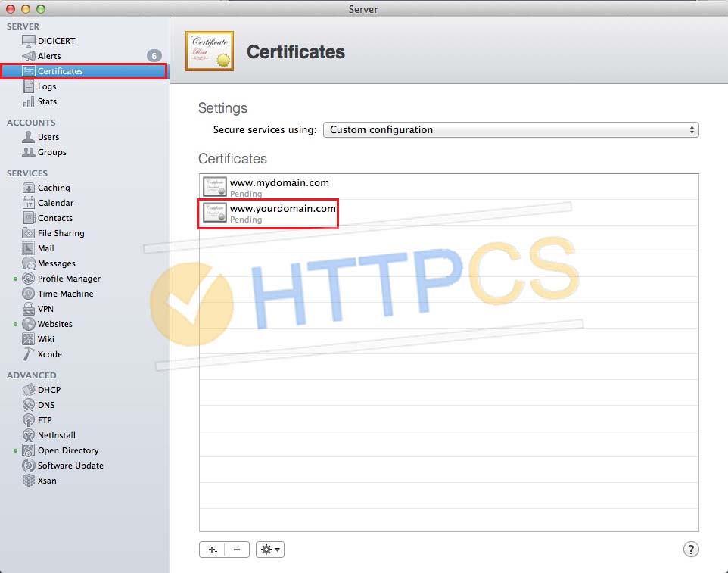Screen dimensions: 728x573
Task: Click the Pending status under www.yourdomain.com
Action: tap(246, 220)
